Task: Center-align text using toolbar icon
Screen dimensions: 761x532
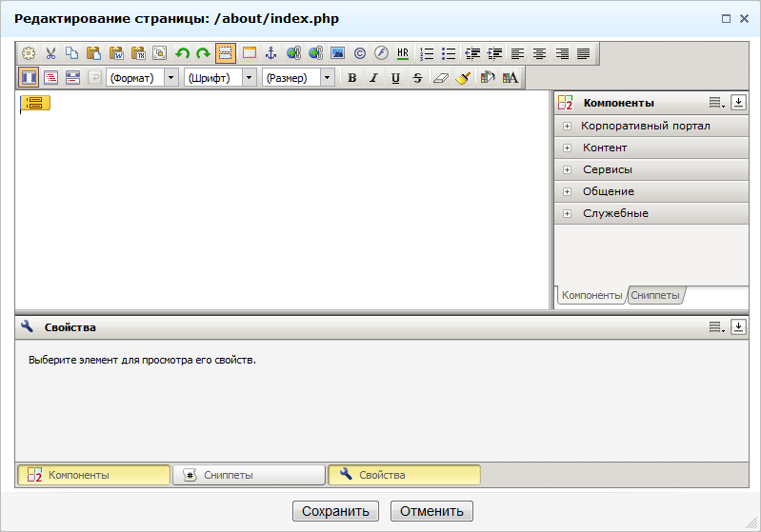Action: click(539, 53)
